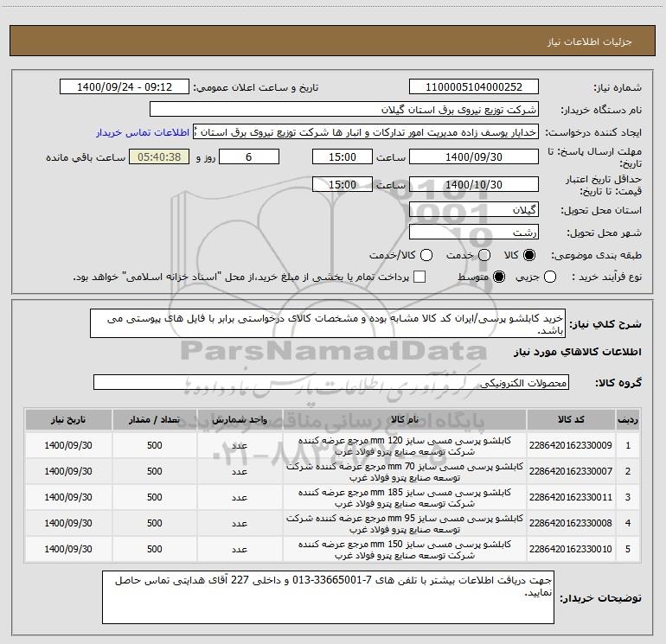The width and height of the screenshot is (666, 644).
Task: Click the announcement date field 1400/09/24 - 09:12
Action: pyautogui.click(x=125, y=86)
